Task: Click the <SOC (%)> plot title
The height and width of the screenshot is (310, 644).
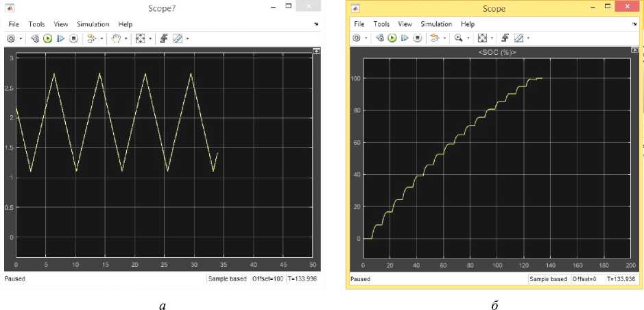Action: click(x=497, y=52)
